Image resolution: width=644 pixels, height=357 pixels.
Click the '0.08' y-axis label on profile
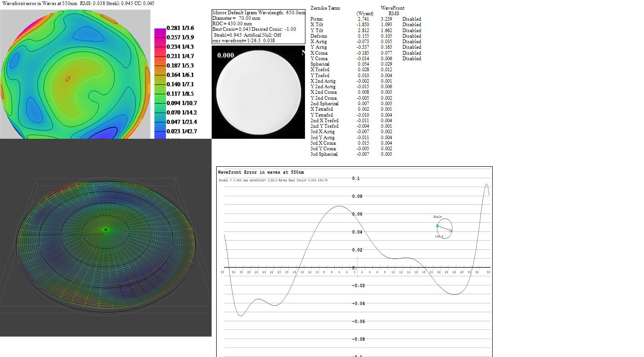(x=357, y=196)
